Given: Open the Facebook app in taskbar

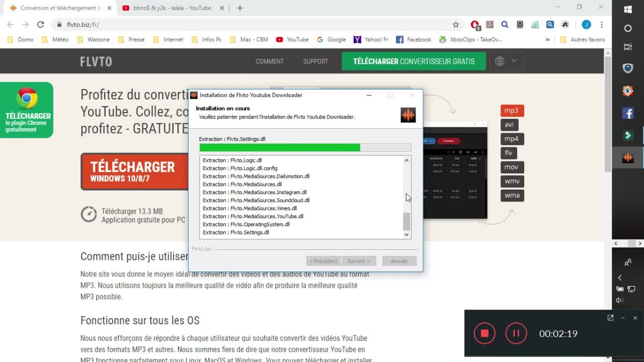Looking at the screenshot, I should coord(628,113).
